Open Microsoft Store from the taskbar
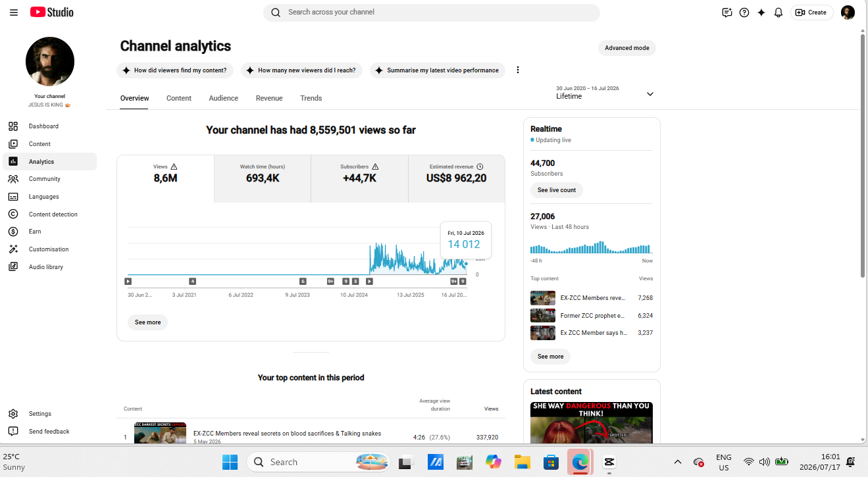Image resolution: width=868 pixels, height=477 pixels. click(x=551, y=463)
